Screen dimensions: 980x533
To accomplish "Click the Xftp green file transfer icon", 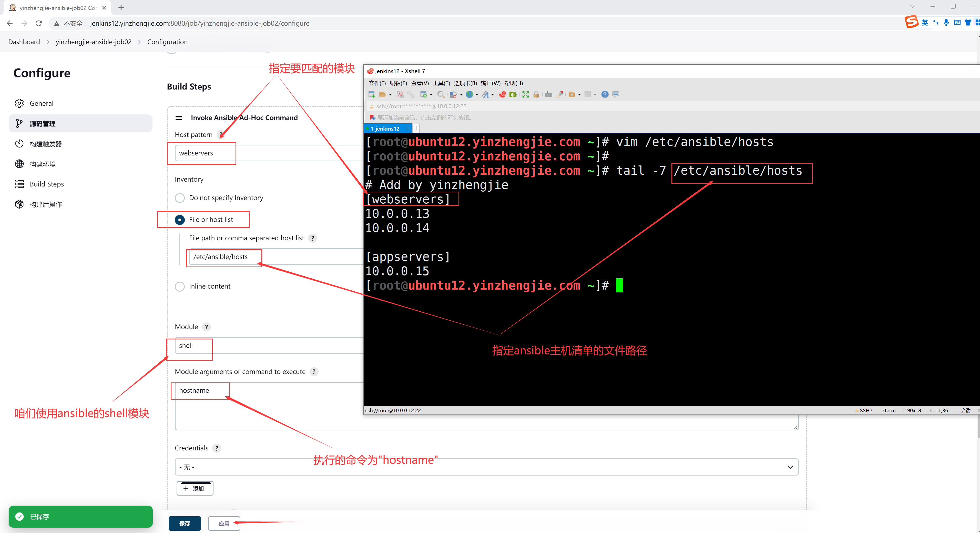I will coord(513,94).
